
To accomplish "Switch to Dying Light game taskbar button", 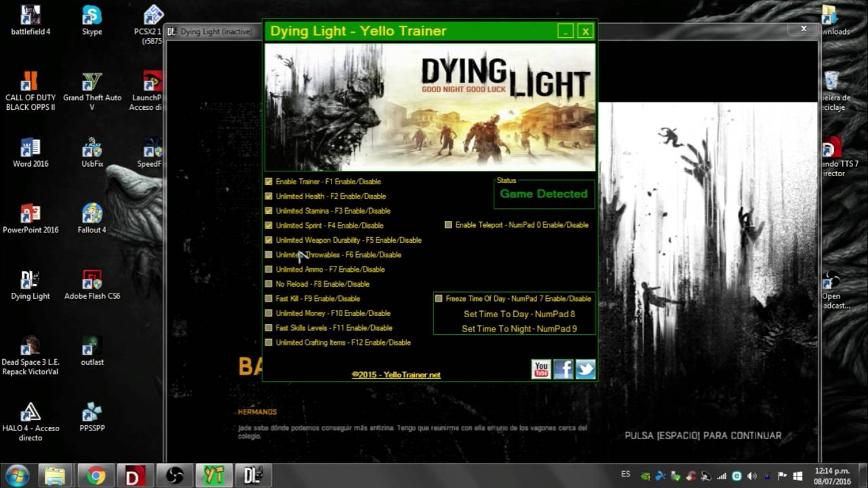I will 254,476.
